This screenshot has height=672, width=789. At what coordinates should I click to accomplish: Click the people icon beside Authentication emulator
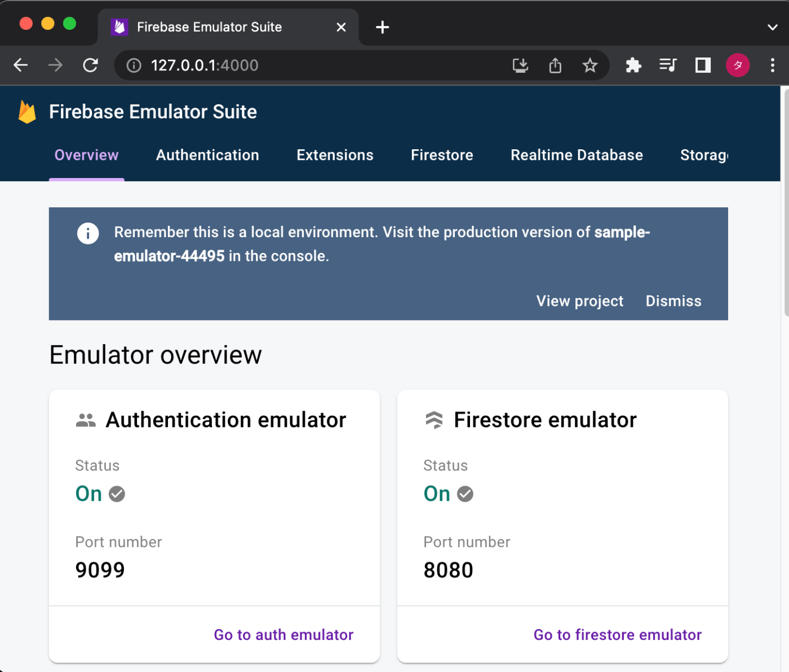coord(86,420)
